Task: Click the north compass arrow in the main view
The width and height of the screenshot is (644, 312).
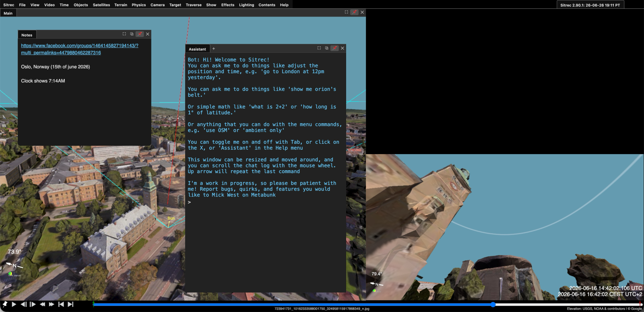Action: coord(14,266)
